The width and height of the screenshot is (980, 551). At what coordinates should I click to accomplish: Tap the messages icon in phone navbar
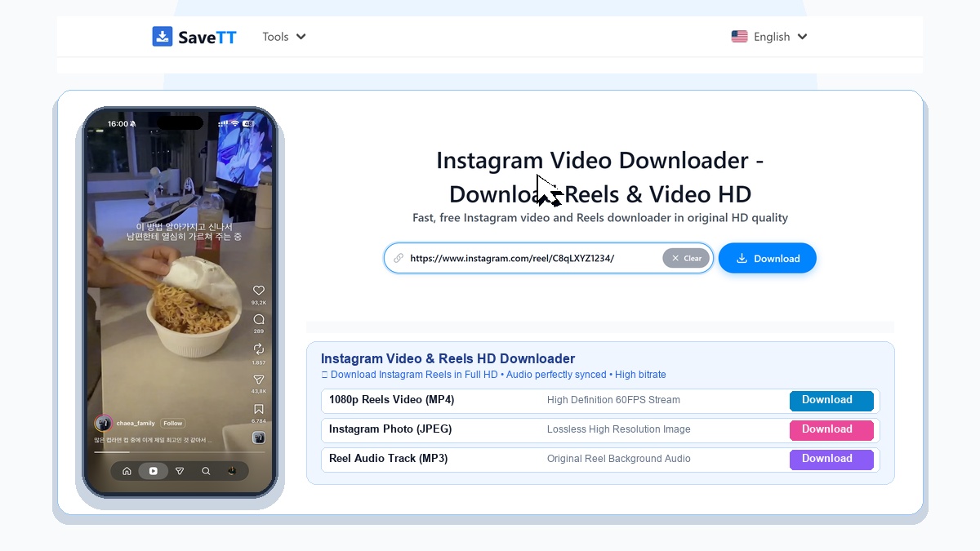click(180, 471)
